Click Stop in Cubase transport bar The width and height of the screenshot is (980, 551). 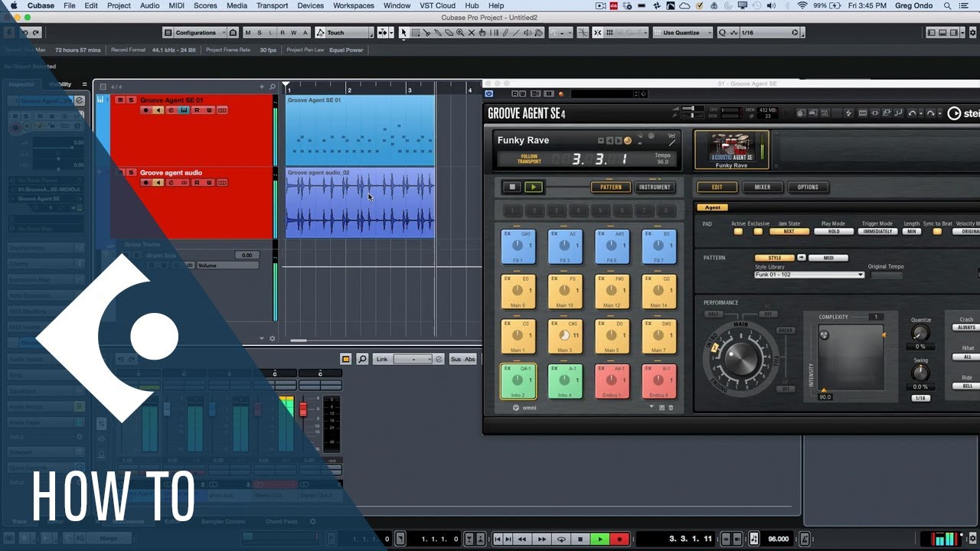tap(581, 540)
